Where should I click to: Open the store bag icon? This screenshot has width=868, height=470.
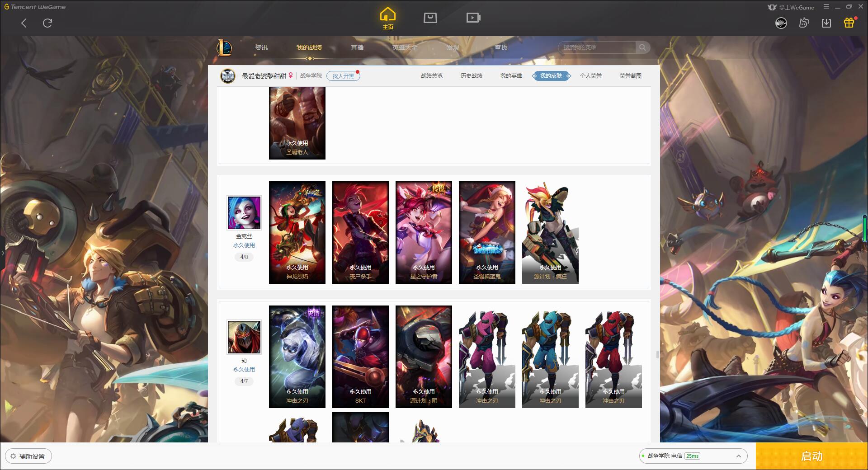[x=430, y=18]
